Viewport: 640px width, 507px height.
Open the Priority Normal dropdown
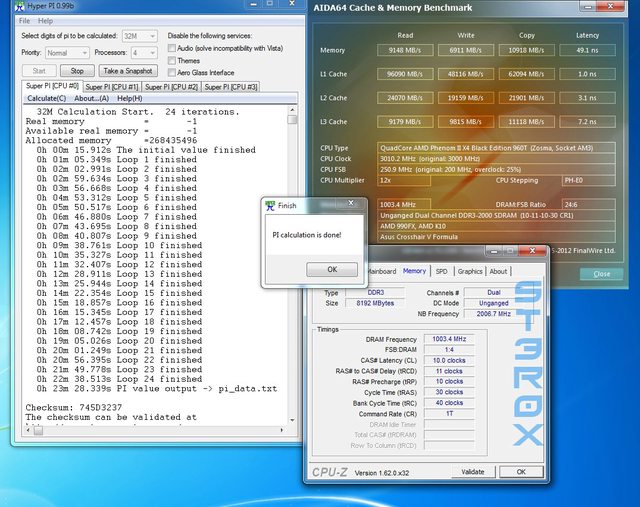point(67,53)
